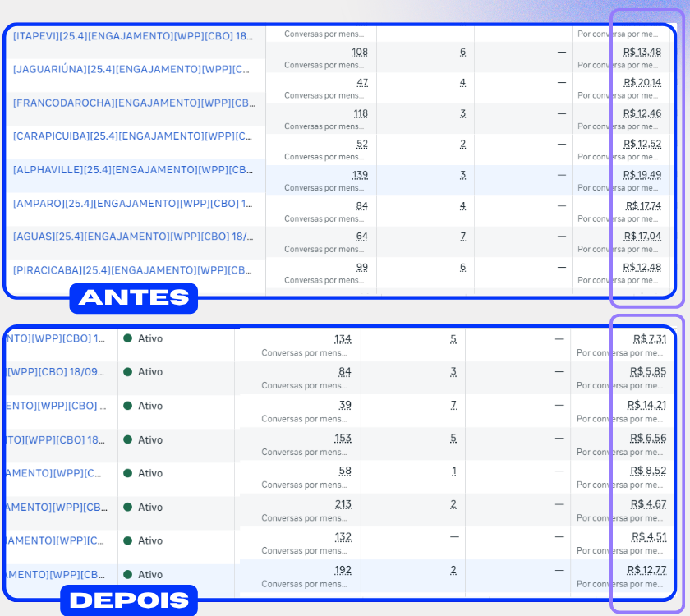Select the R$ 13,48 cost value
The height and width of the screenshot is (616, 690).
pyautogui.click(x=642, y=52)
